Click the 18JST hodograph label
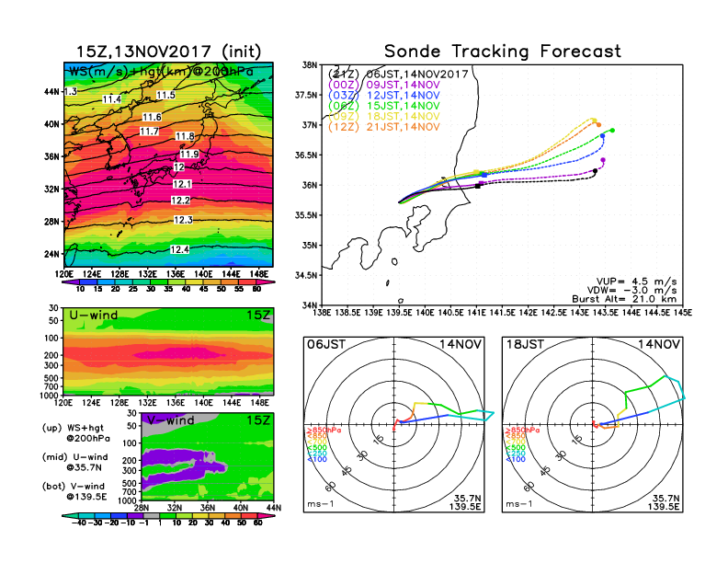 click(x=525, y=344)
